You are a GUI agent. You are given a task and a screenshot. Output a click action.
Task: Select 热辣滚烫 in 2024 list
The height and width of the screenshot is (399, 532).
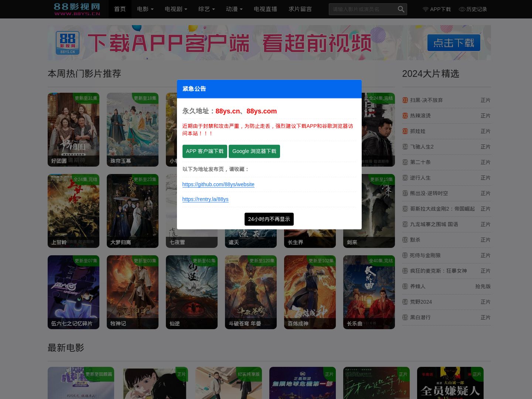tap(420, 116)
